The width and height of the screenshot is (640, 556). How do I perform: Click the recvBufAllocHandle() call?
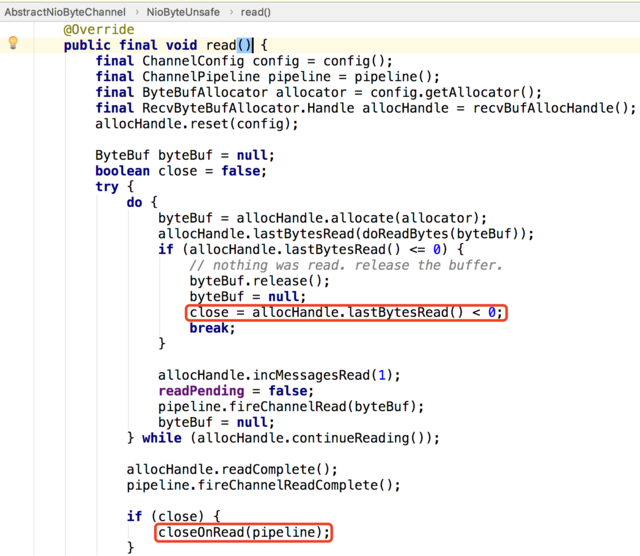551,108
